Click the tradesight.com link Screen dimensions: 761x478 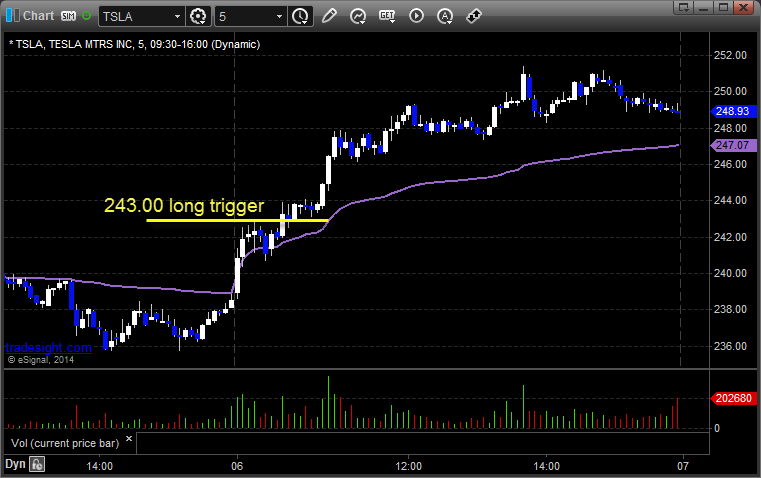[x=48, y=347]
